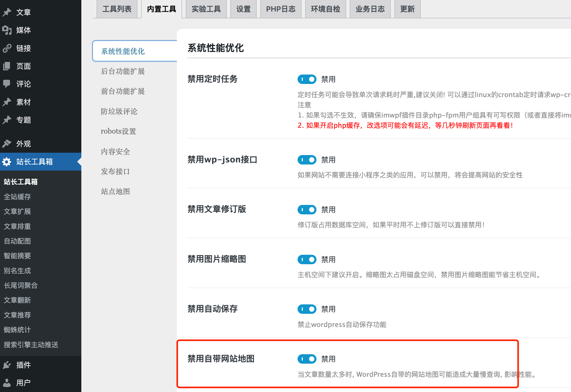Viewport: 571px width, 392px height.
Task: Open the 蜘蛛统计 submenu item
Action: point(17,330)
